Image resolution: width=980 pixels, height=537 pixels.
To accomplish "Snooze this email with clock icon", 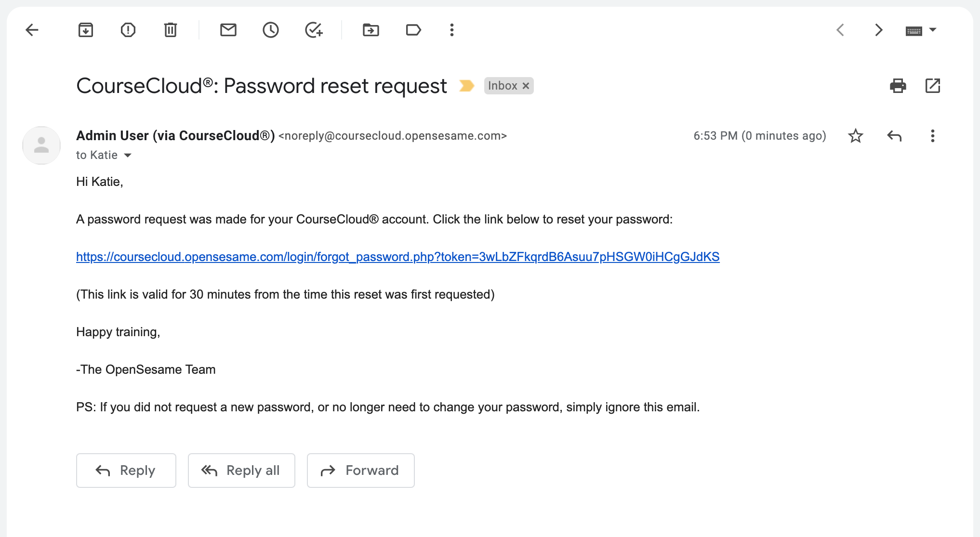I will pyautogui.click(x=271, y=30).
